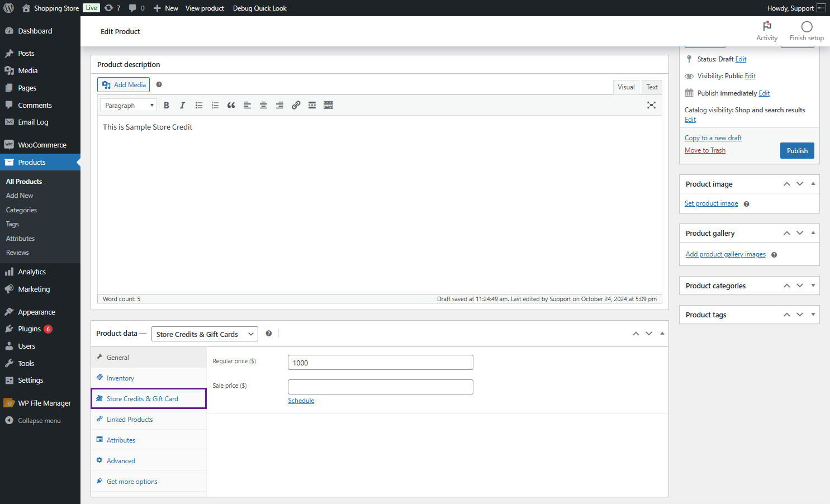Open Analytics in the sidebar
This screenshot has height=504, width=830.
click(x=40, y=272)
